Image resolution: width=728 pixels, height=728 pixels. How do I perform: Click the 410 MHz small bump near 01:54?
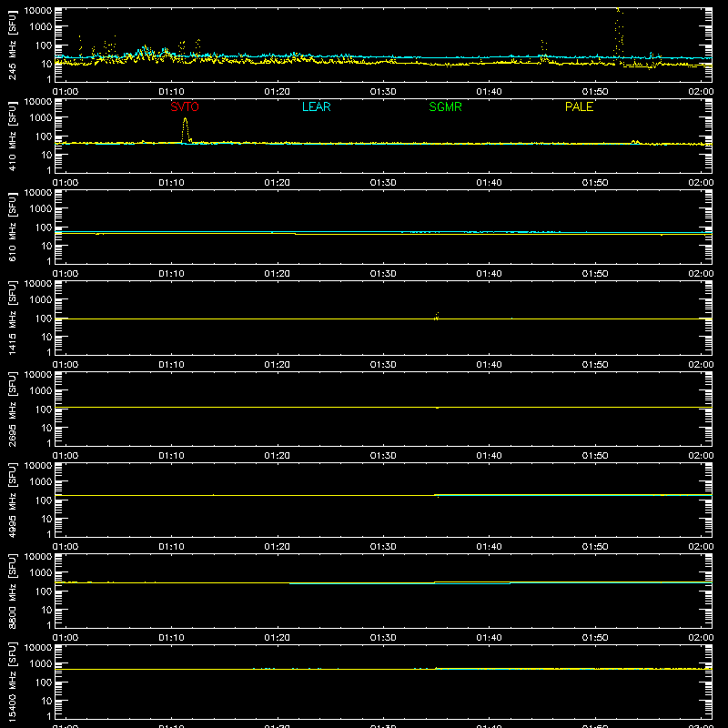click(635, 142)
